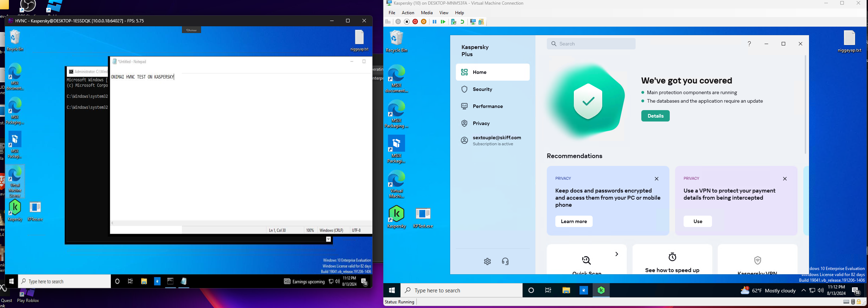The image size is (868, 308).
Task: Select the Security tab in Kaspersky sidebar
Action: click(x=482, y=89)
